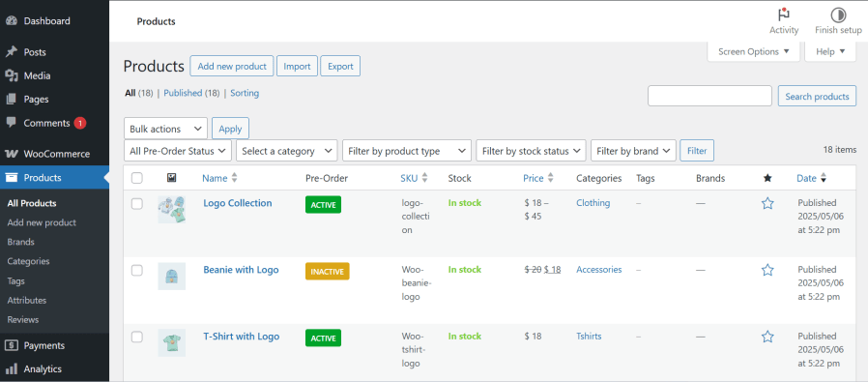Expand the Screen Options panel

[x=753, y=51]
